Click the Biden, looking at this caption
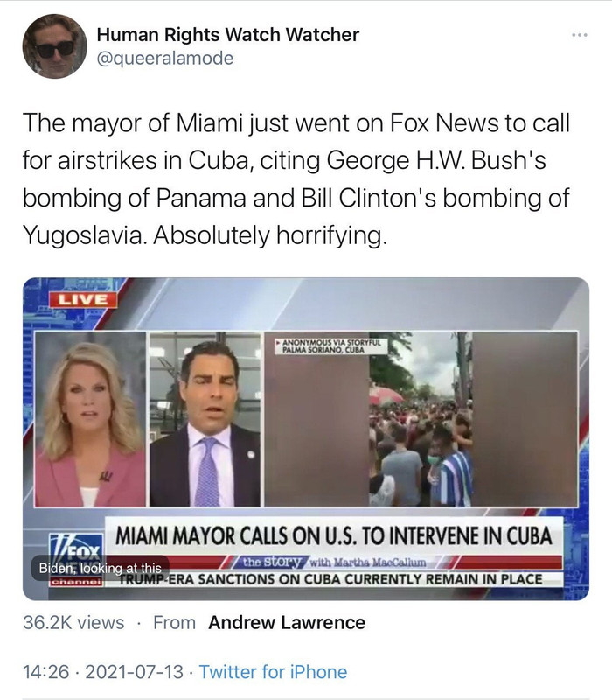 pyautogui.click(x=100, y=568)
